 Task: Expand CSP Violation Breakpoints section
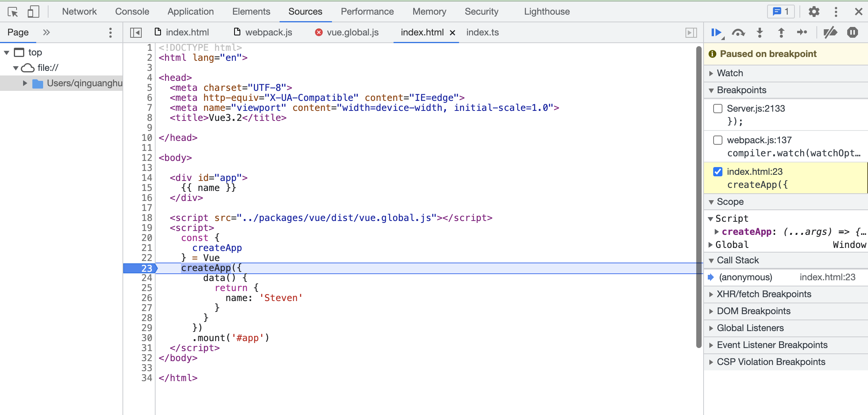[711, 362]
